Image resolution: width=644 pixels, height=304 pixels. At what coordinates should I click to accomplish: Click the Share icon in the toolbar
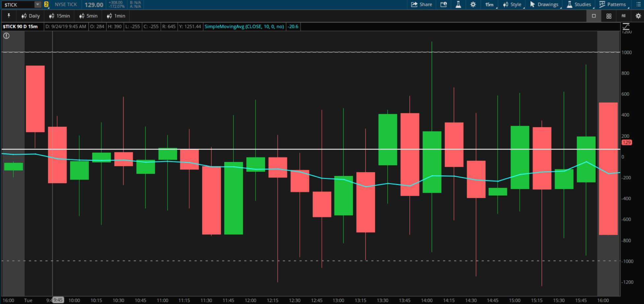(x=421, y=4)
